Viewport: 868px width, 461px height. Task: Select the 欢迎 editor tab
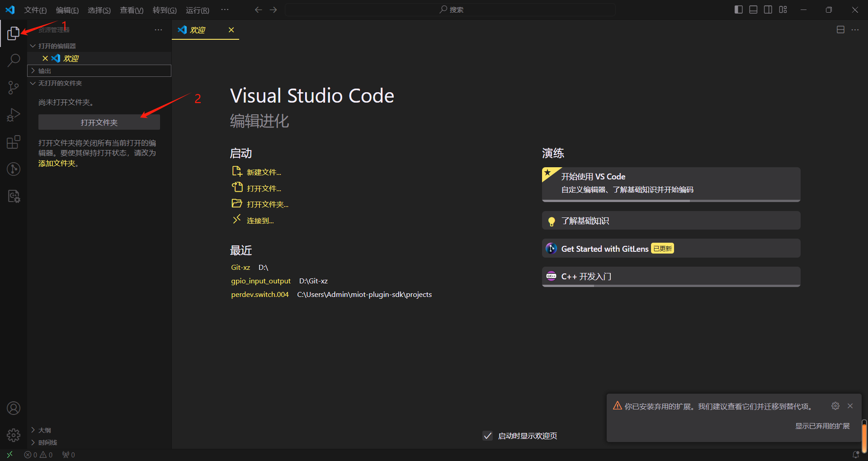(205, 30)
